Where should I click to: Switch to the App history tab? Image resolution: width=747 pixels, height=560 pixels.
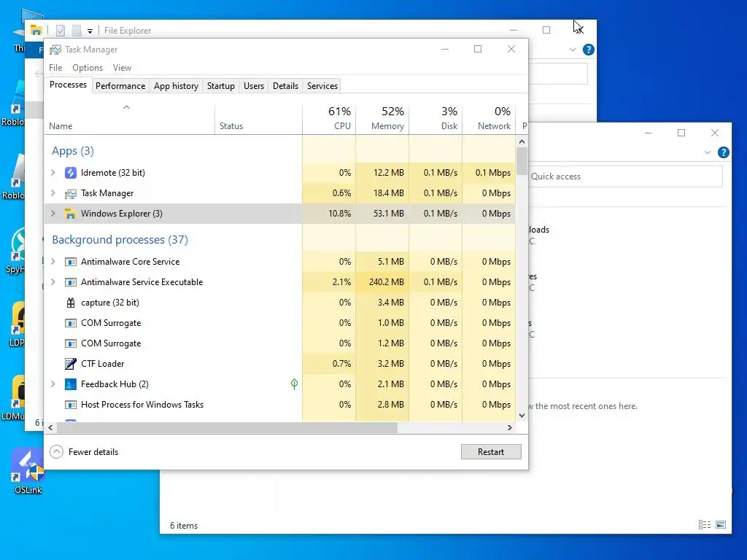(x=176, y=86)
